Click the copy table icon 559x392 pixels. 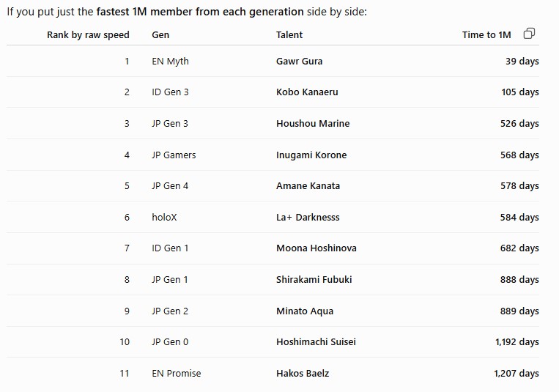(529, 34)
